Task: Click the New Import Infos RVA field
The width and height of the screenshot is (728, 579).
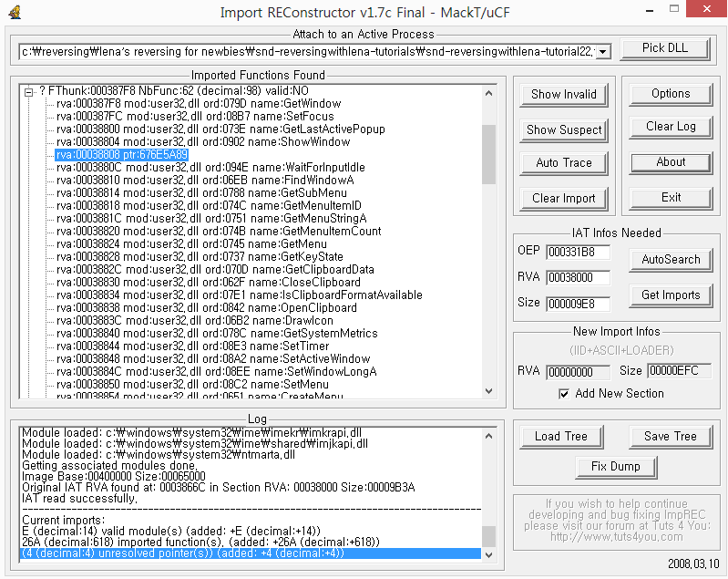Action: (578, 372)
